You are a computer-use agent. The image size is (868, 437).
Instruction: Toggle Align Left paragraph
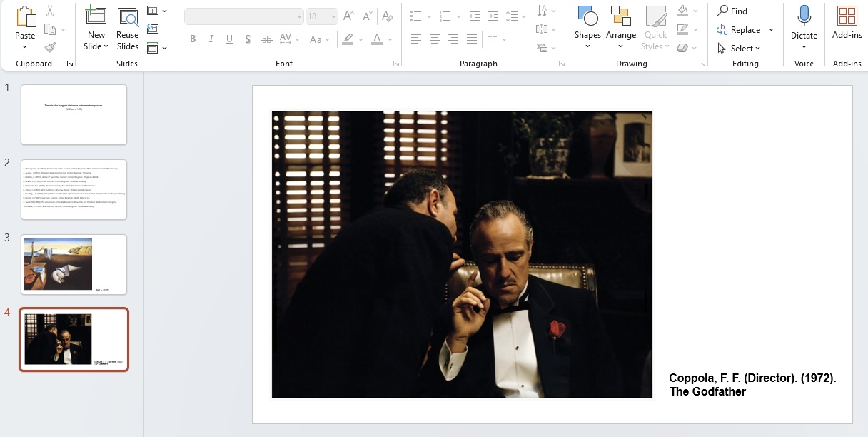pos(416,39)
